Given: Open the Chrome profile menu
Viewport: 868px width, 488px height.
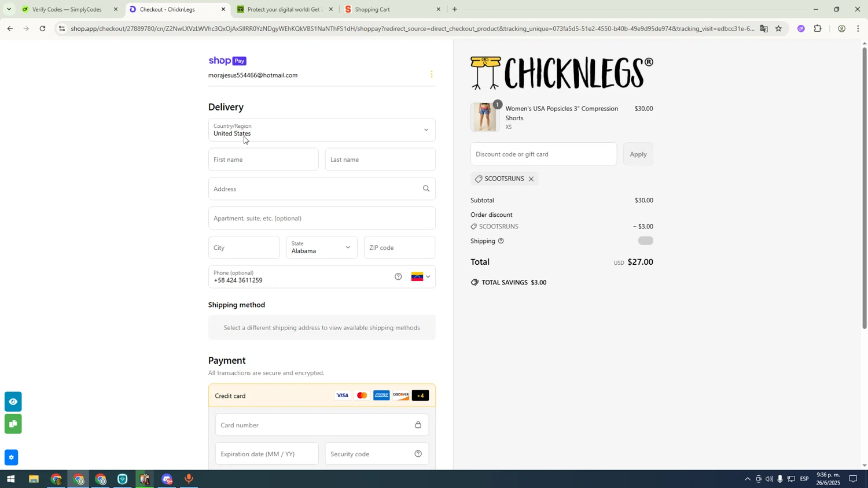Looking at the screenshot, I should coord(841,28).
